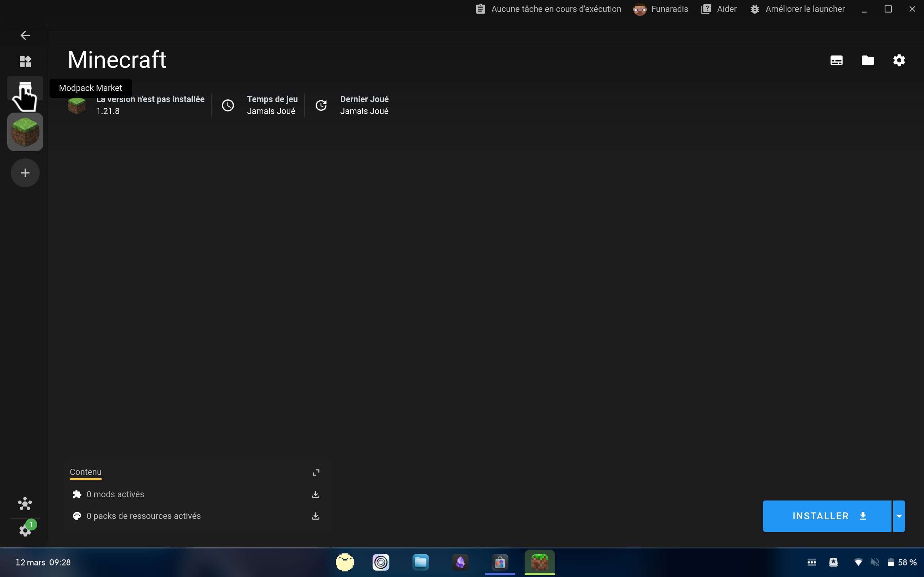Click the INSTALLER button
Screen dimensions: 924x577
(x=827, y=516)
